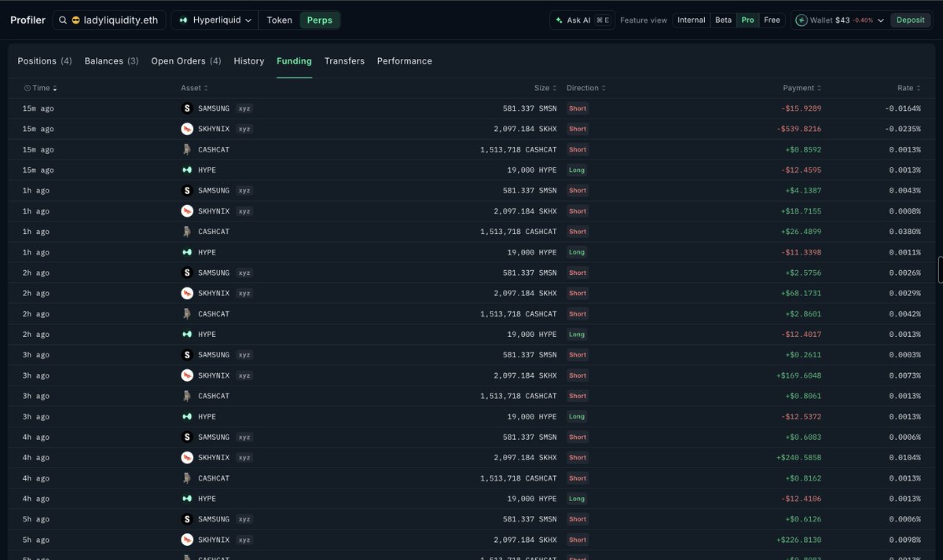Click the +$240.5858 payment value
The width and height of the screenshot is (943, 560).
(798, 457)
